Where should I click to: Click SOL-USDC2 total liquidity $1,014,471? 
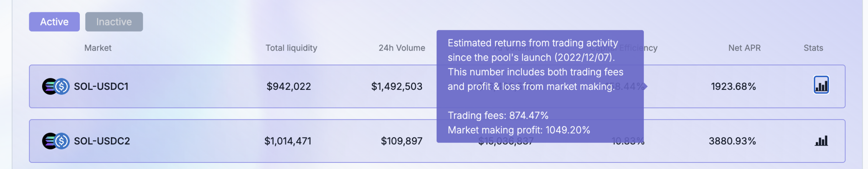click(288, 141)
